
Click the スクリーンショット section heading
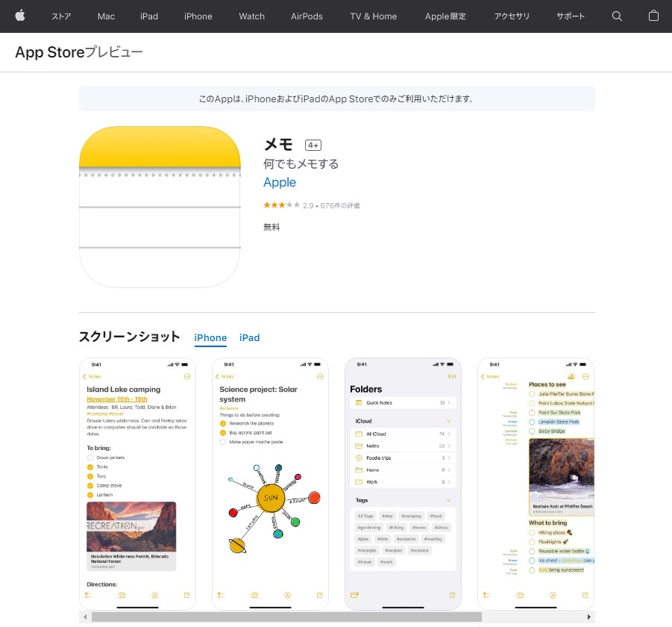(x=130, y=337)
